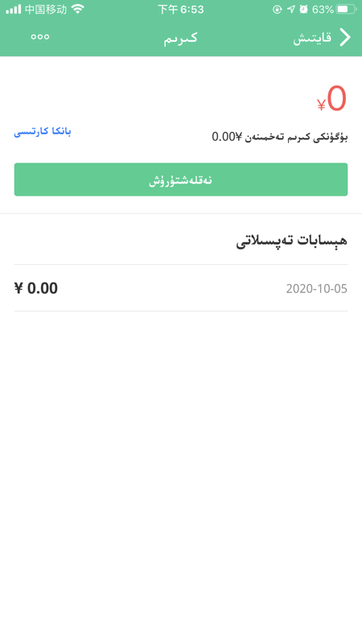Tap today's estimated income ¥0.00 text

[x=280, y=136]
